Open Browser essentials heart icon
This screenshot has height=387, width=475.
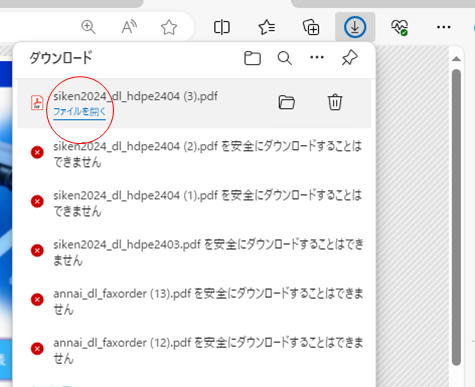pos(400,27)
